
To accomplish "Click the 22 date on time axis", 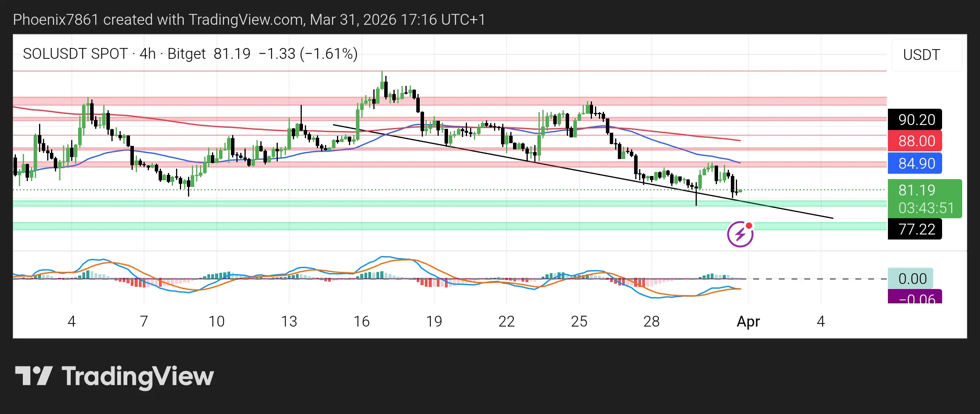I will tap(506, 321).
